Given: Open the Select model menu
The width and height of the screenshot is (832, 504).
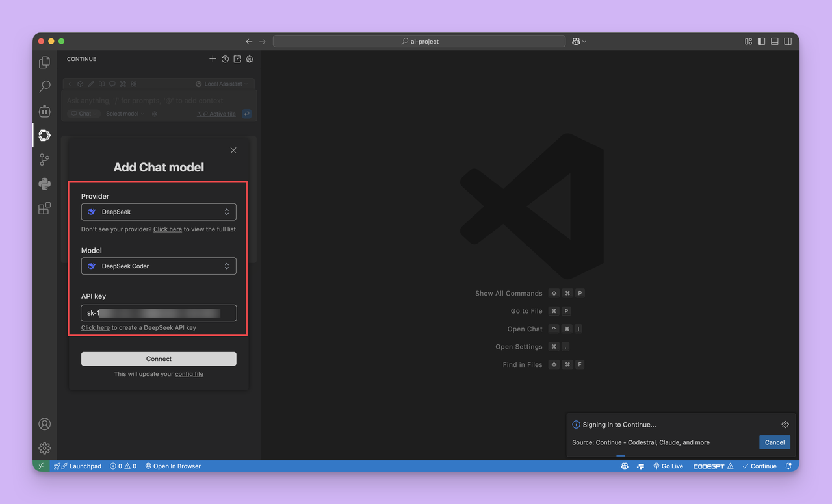Looking at the screenshot, I should click(x=122, y=113).
